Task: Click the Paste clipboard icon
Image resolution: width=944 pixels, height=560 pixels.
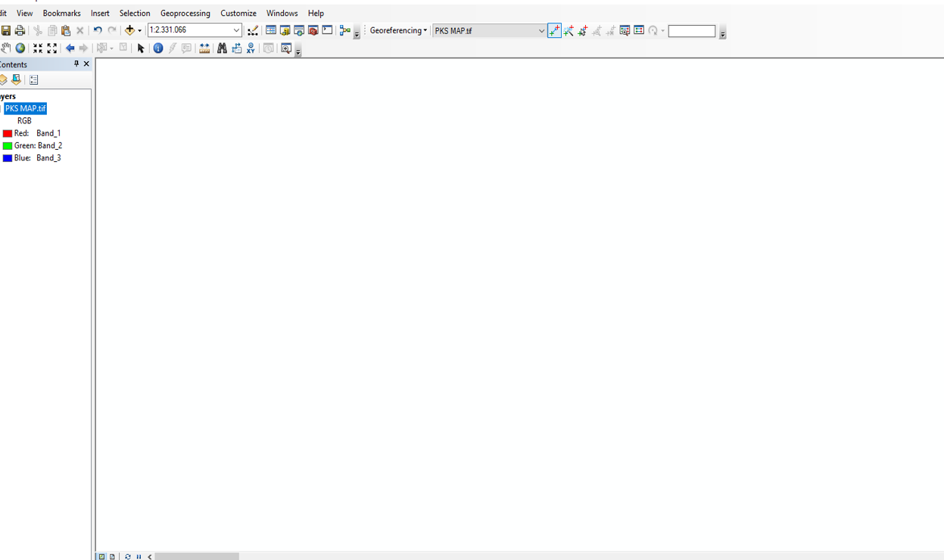Action: click(x=66, y=31)
